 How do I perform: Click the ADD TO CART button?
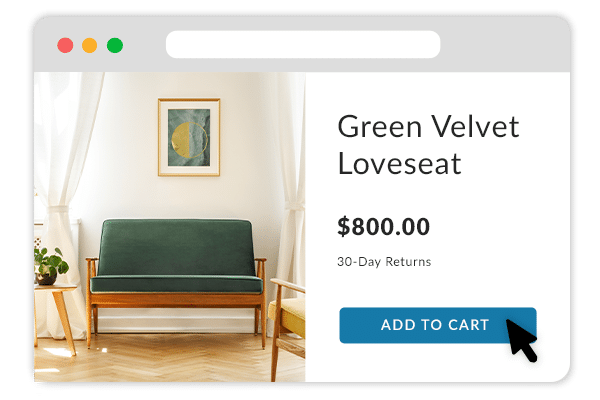coord(437,325)
